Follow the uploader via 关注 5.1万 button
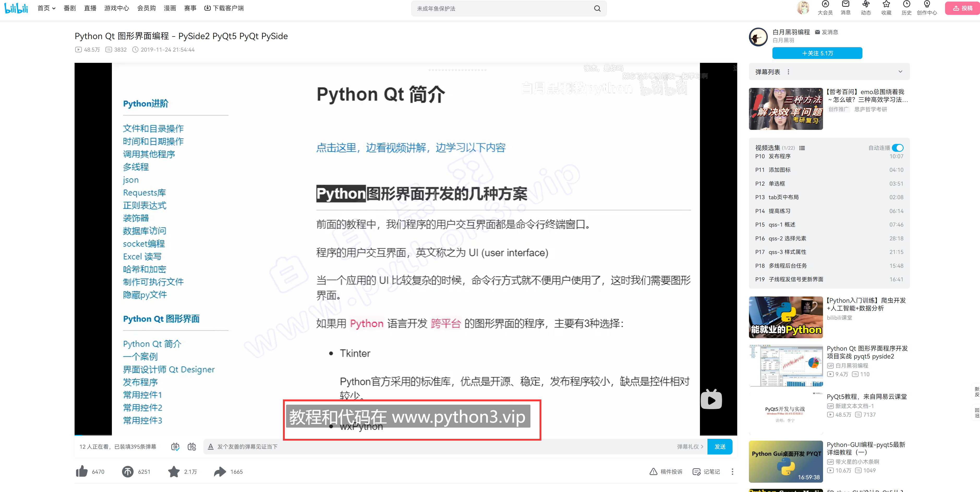Viewport: 980px width, 492px height. [817, 53]
